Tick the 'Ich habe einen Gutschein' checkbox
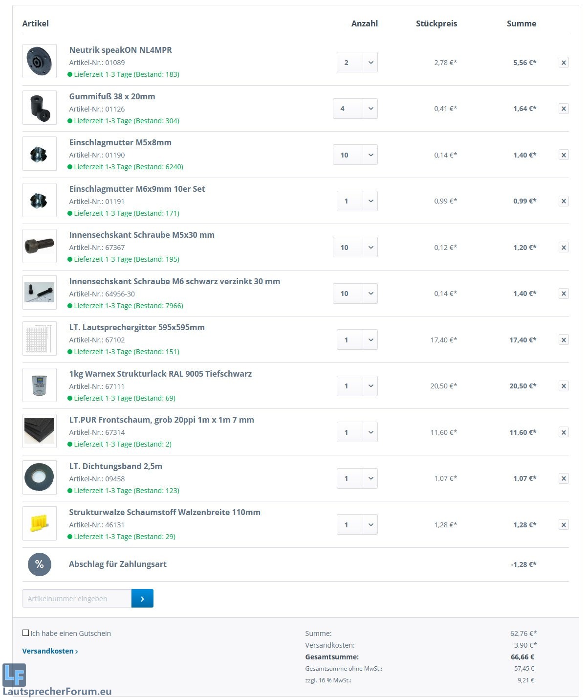 tap(26, 633)
